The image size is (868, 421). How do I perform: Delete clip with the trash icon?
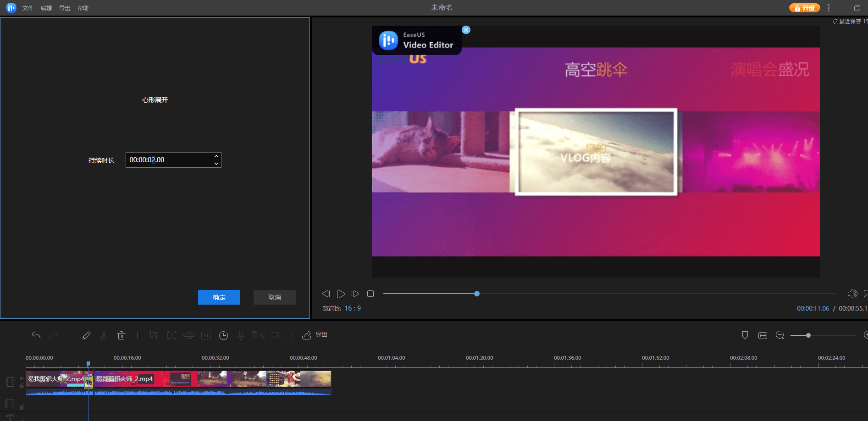click(x=121, y=335)
